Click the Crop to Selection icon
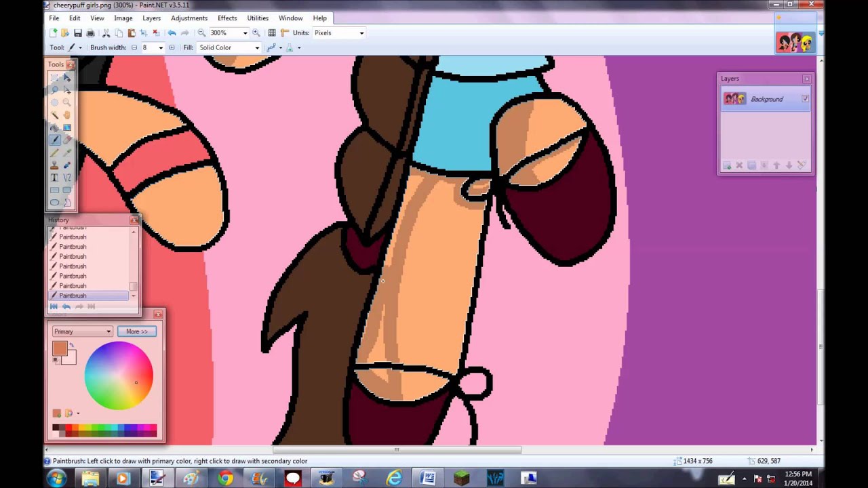The width and height of the screenshot is (868, 488). click(x=144, y=33)
